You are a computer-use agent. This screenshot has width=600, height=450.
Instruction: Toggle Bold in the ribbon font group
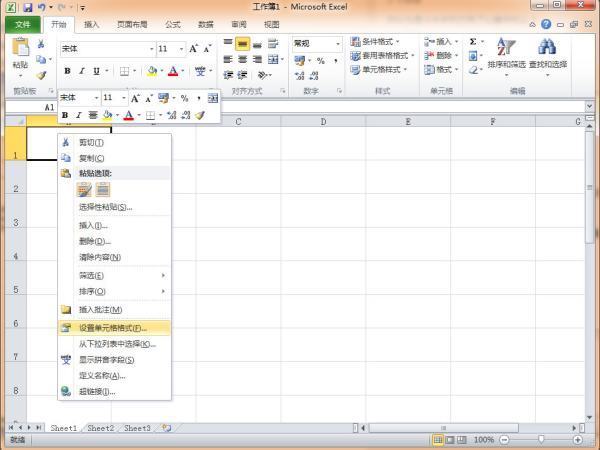[68, 71]
